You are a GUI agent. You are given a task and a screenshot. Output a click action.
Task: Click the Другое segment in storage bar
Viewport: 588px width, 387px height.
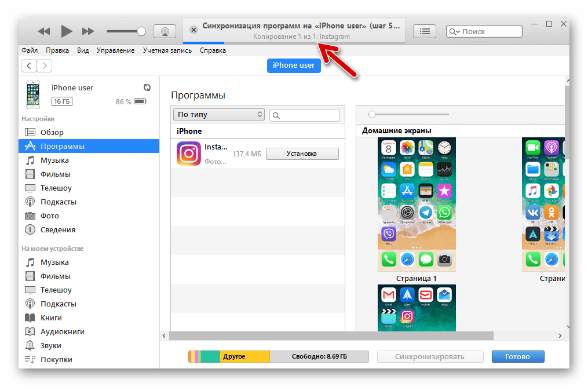coord(244,356)
